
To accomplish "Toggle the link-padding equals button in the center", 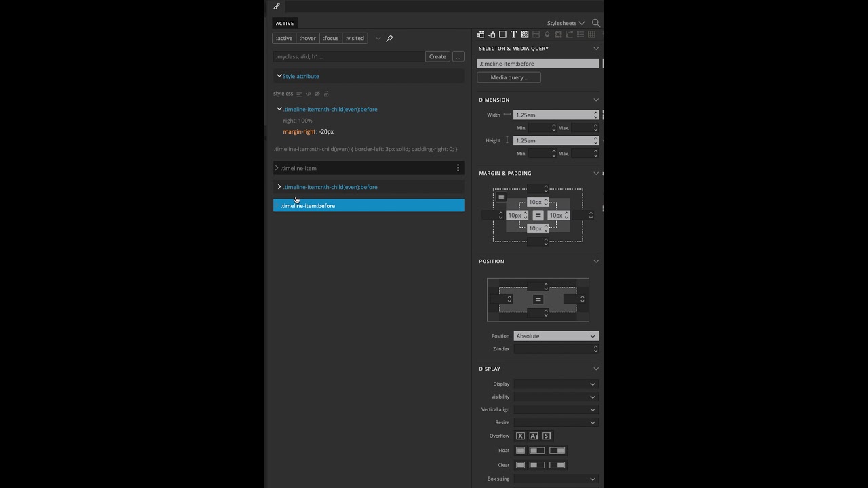I will [538, 216].
